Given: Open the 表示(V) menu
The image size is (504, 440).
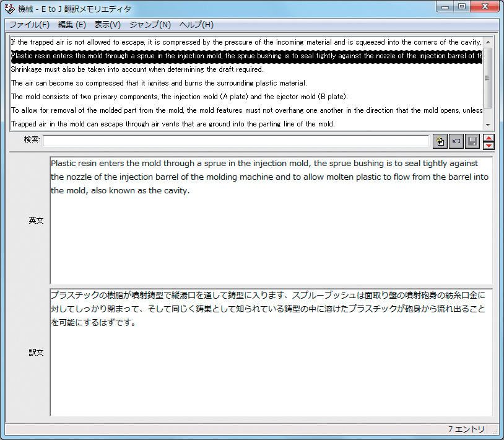Looking at the screenshot, I should click(x=108, y=25).
